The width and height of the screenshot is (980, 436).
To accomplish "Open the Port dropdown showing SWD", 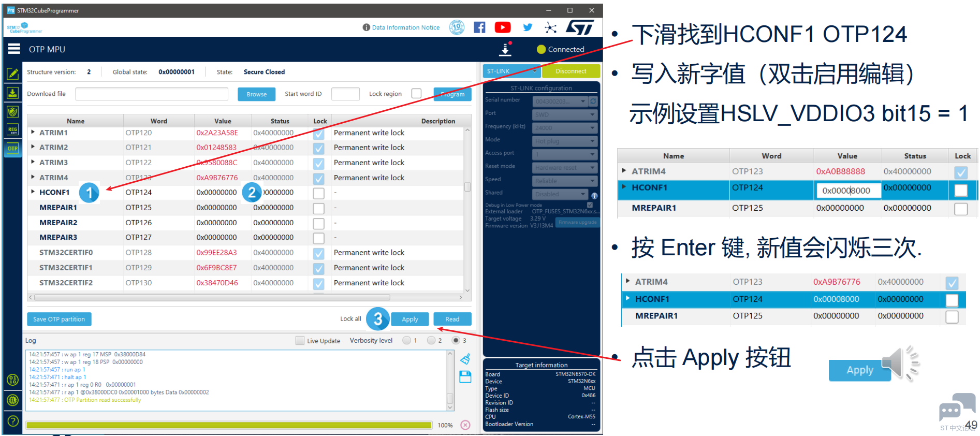I will pos(565,114).
